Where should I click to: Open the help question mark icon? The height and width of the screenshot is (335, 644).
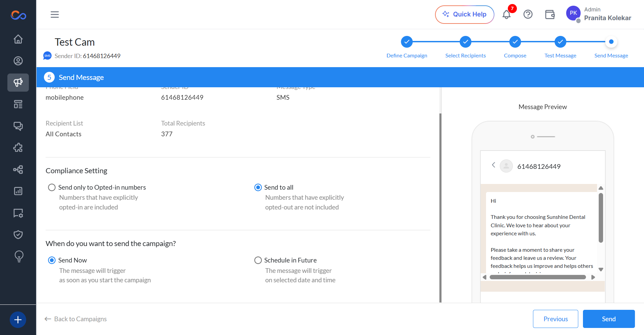(528, 14)
